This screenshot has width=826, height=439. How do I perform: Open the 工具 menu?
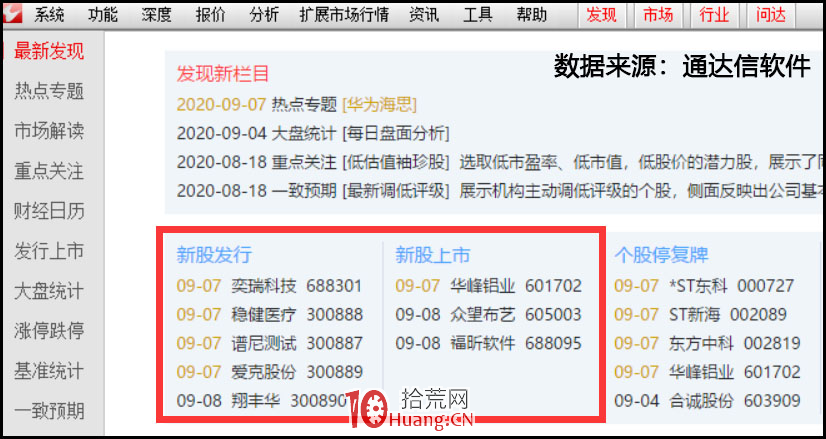478,15
